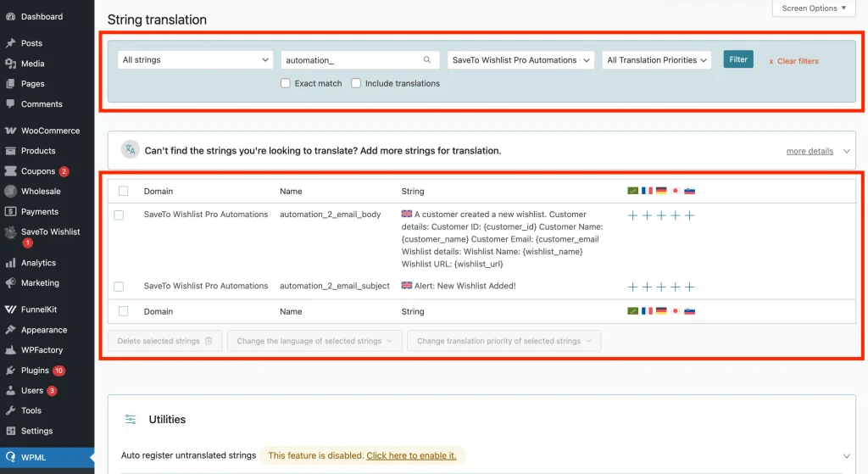Expand the add more strings section chevron

point(847,151)
